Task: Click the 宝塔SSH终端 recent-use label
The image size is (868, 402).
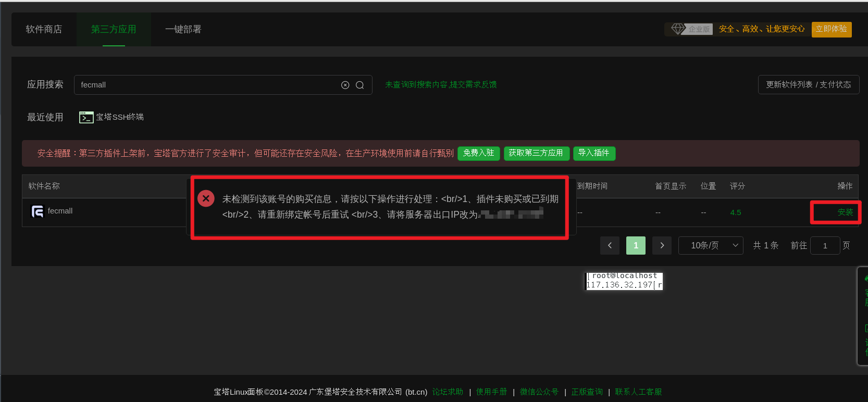Action: click(120, 117)
